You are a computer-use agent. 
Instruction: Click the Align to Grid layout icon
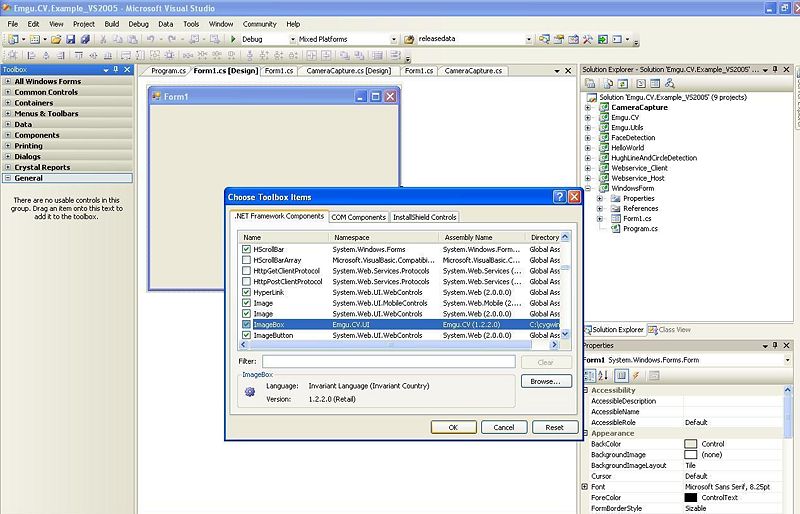(13, 55)
